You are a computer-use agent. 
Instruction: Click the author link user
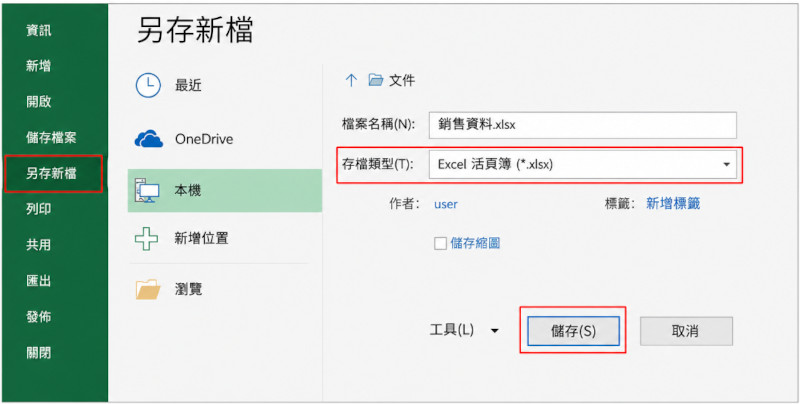click(445, 204)
